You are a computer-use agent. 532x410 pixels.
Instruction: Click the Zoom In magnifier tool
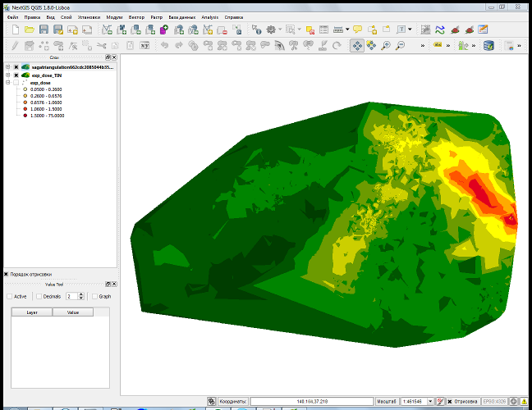coord(385,45)
